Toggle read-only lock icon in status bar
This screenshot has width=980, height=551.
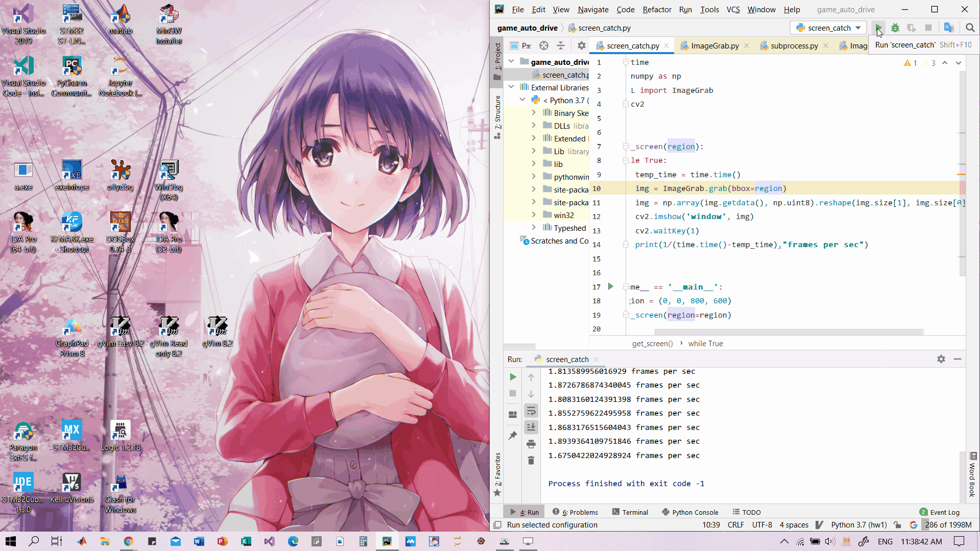(x=897, y=525)
